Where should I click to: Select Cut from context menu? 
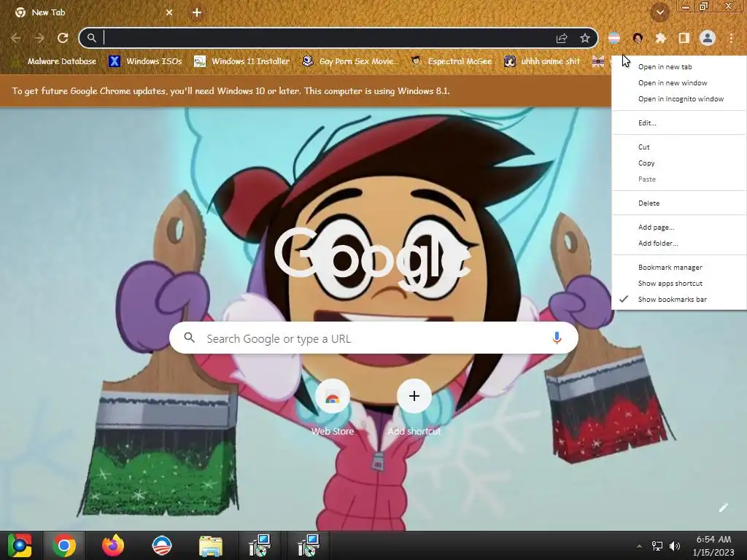679,147
